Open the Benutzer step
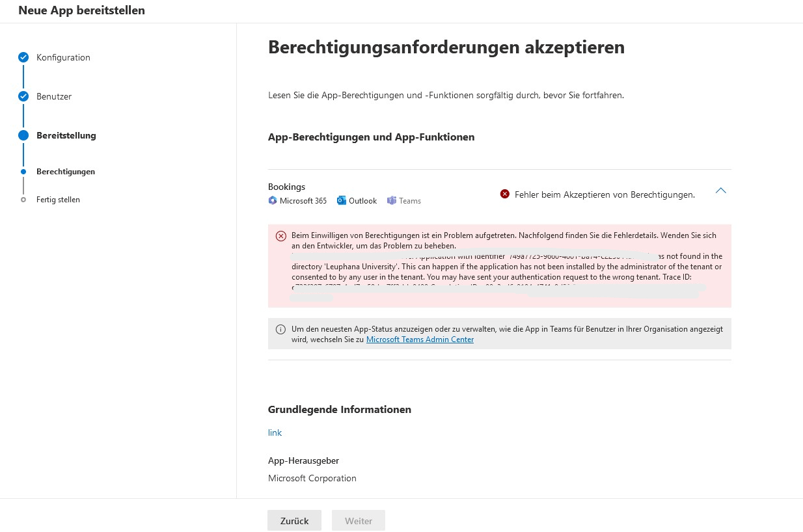The width and height of the screenshot is (803, 532). pos(54,96)
